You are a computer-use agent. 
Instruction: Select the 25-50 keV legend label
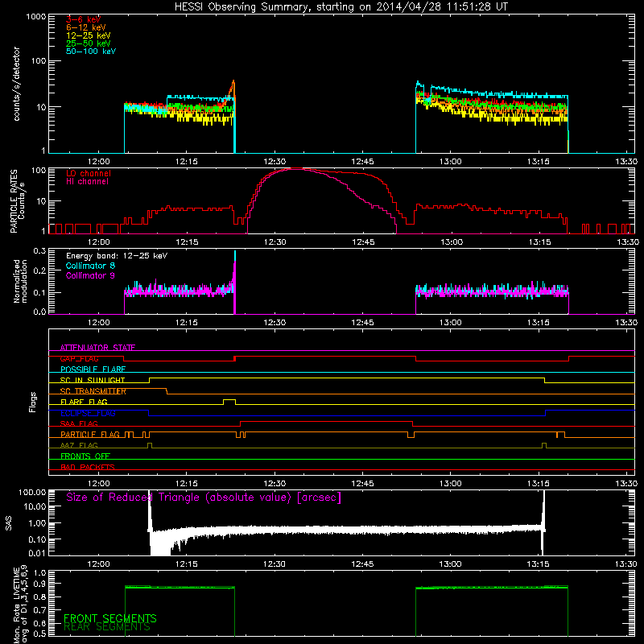[89, 43]
